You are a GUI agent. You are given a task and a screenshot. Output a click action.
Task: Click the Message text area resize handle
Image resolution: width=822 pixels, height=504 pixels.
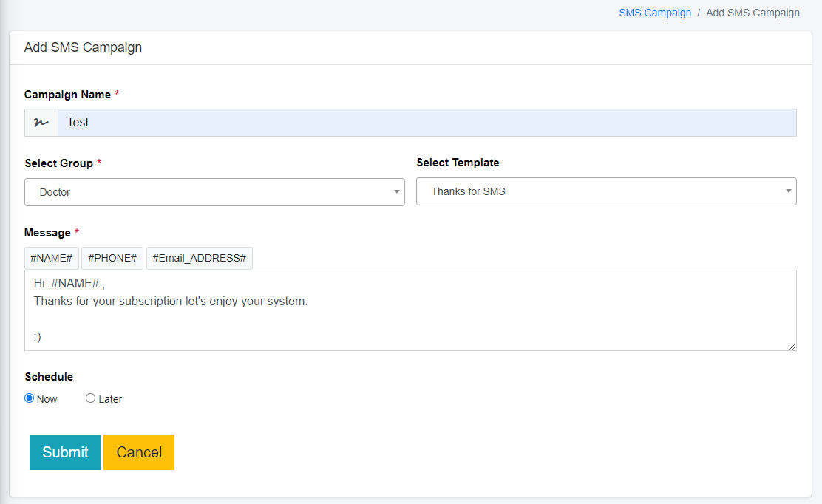coord(792,346)
